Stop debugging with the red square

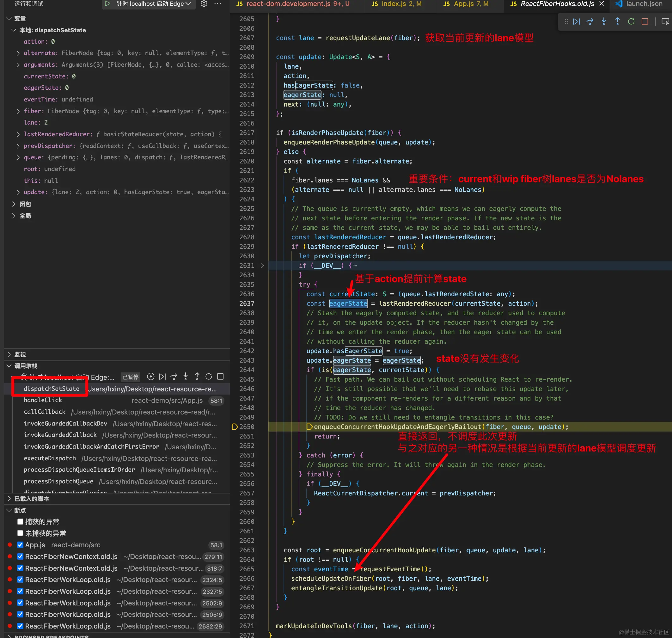(x=645, y=21)
